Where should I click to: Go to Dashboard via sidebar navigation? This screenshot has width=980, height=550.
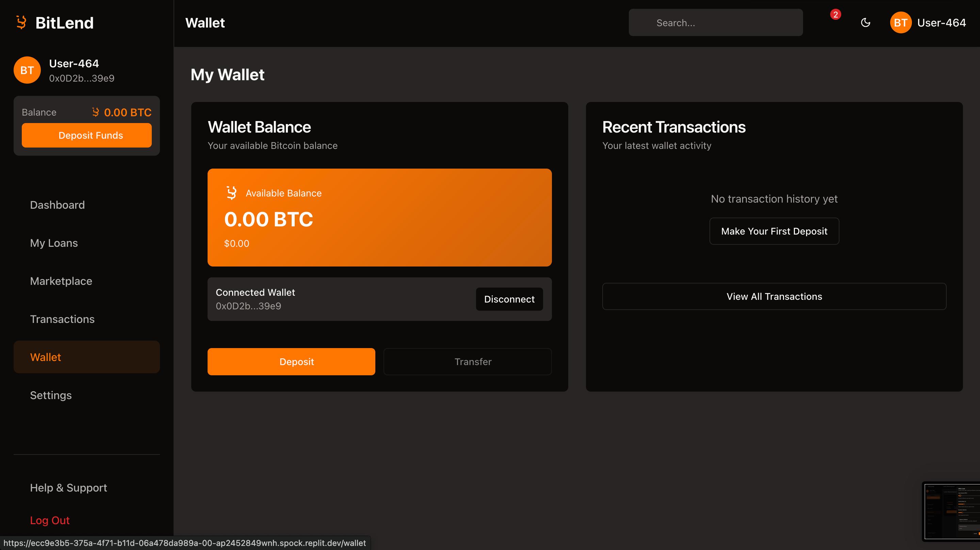pyautogui.click(x=58, y=205)
